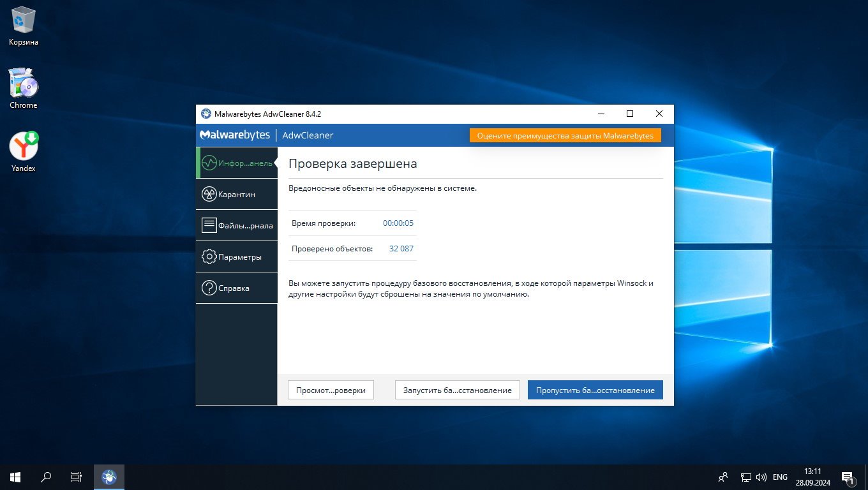
Task: Open Параметры settings gear icon
Action: (x=209, y=256)
